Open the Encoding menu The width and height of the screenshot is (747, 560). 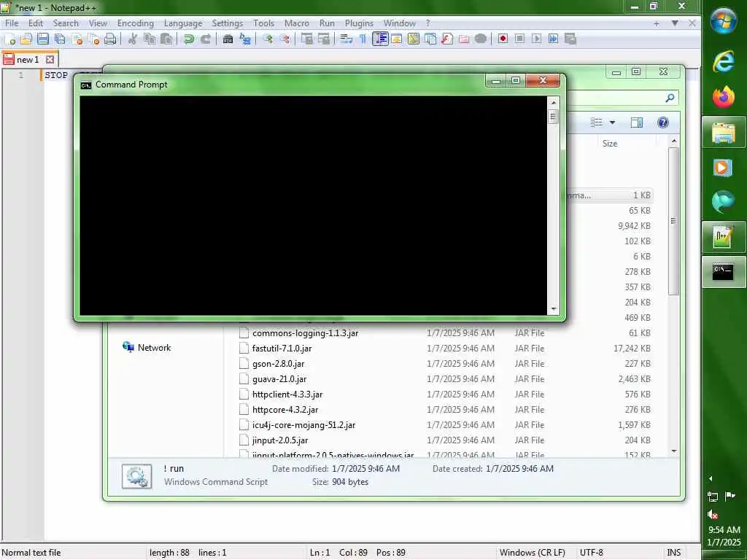(135, 23)
